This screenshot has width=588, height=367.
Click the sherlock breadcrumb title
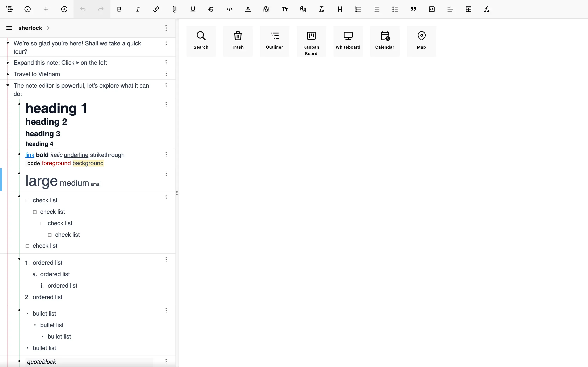pos(30,28)
